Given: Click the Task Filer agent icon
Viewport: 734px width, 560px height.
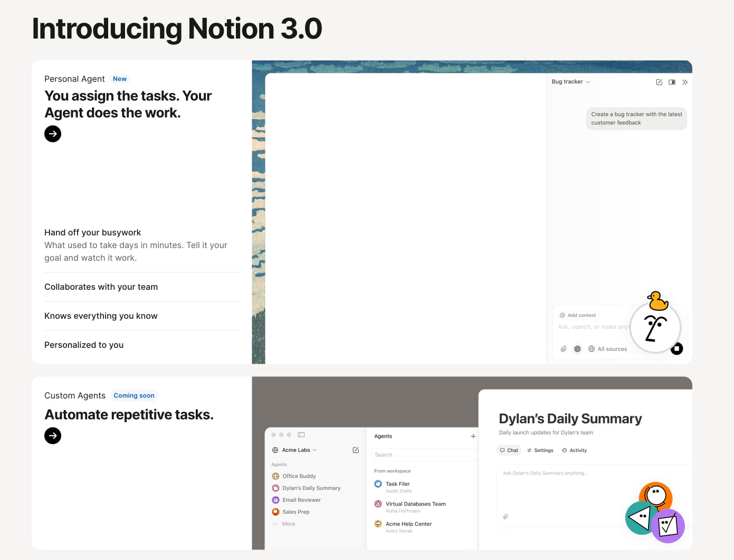Looking at the screenshot, I should pos(378,483).
